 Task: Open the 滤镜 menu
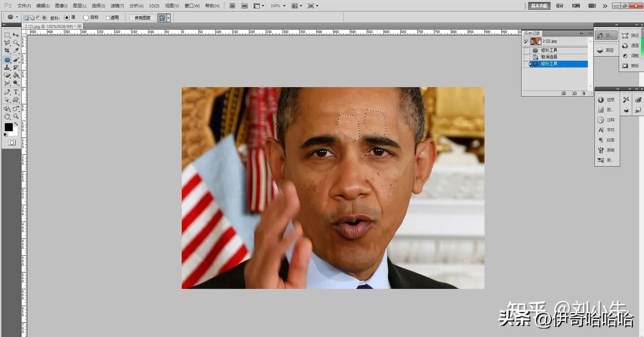(x=116, y=6)
